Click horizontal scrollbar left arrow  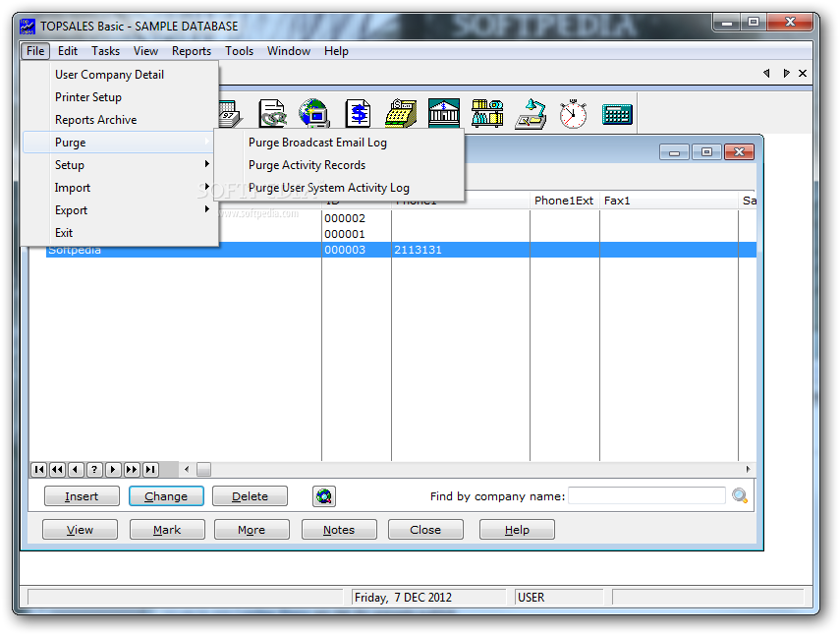pyautogui.click(x=187, y=470)
